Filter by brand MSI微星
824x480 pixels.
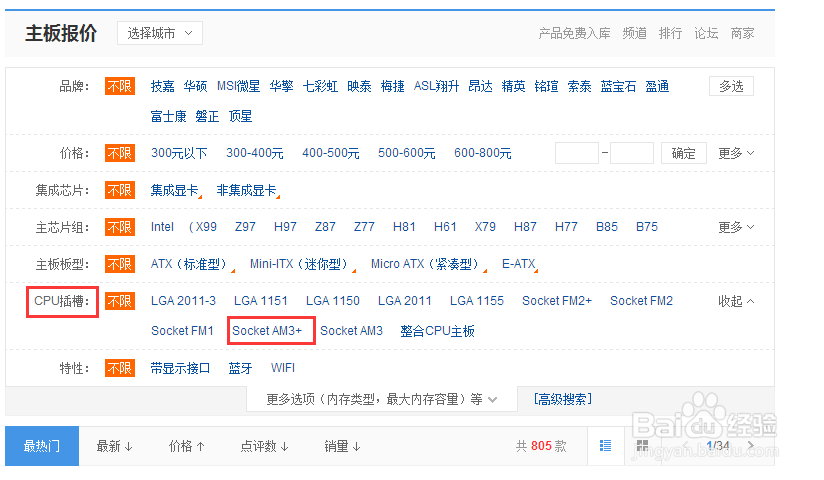pyautogui.click(x=239, y=86)
